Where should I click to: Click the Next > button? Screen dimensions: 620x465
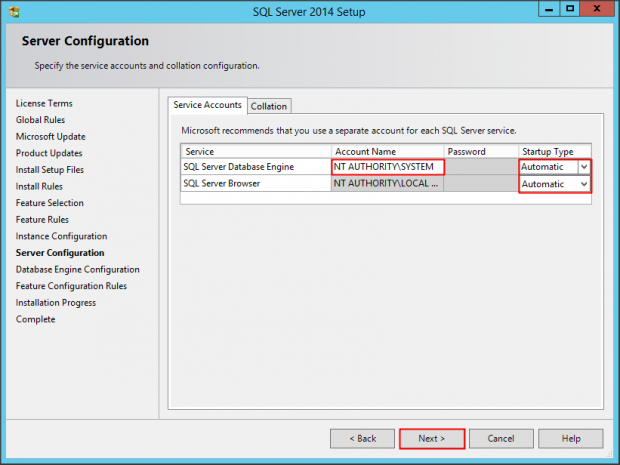coord(432,439)
